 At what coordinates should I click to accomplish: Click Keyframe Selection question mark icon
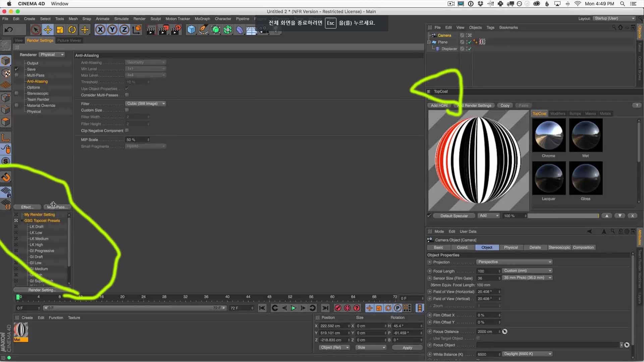coord(357,308)
